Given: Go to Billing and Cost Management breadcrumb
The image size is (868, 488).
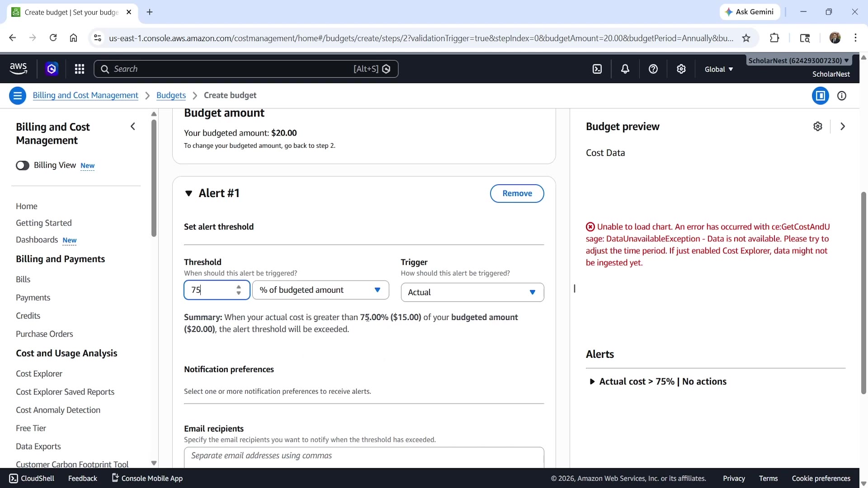Looking at the screenshot, I should [x=85, y=95].
